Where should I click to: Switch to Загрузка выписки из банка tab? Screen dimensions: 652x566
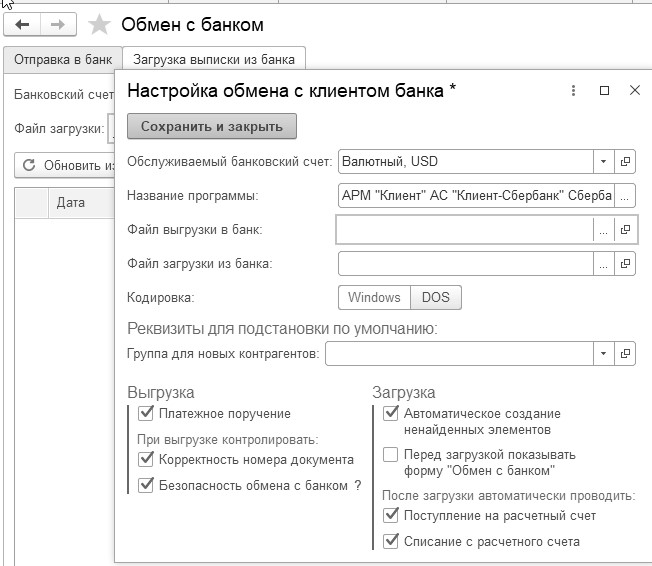point(213,59)
